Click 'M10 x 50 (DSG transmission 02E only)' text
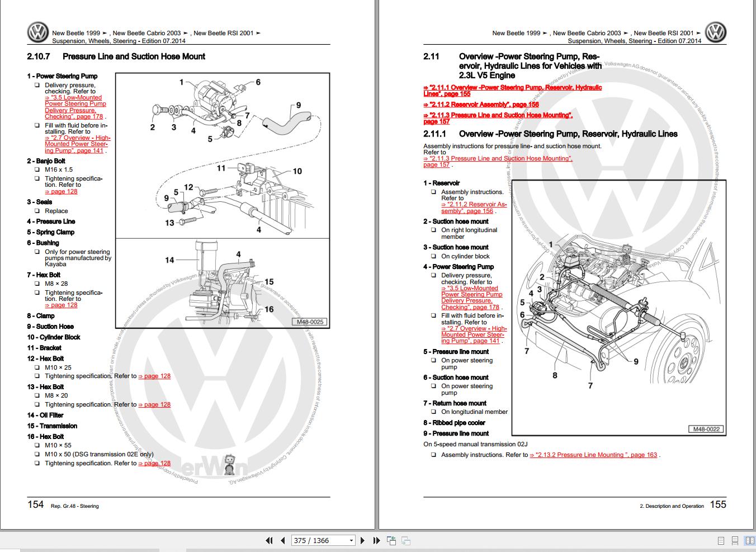The height and width of the screenshot is (552, 756). click(x=99, y=454)
